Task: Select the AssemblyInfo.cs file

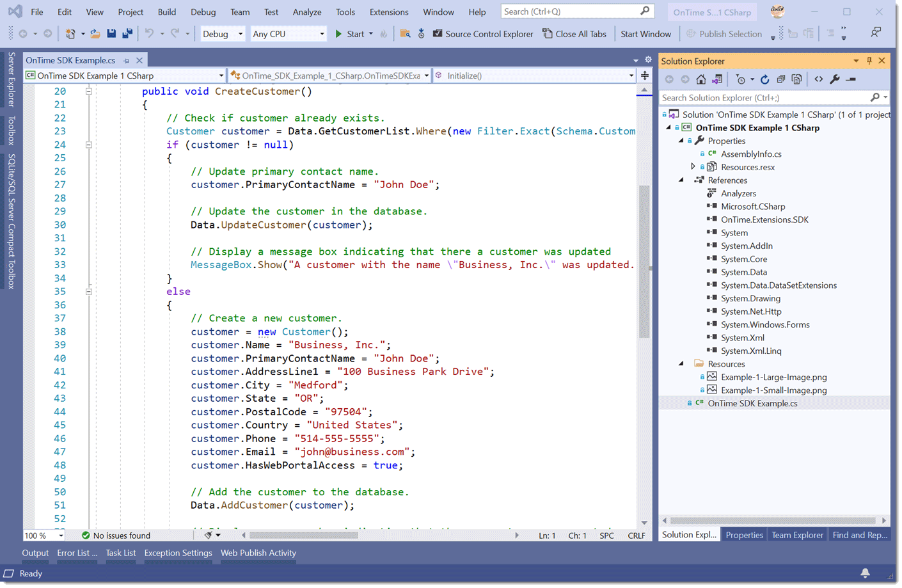Action: pos(751,154)
